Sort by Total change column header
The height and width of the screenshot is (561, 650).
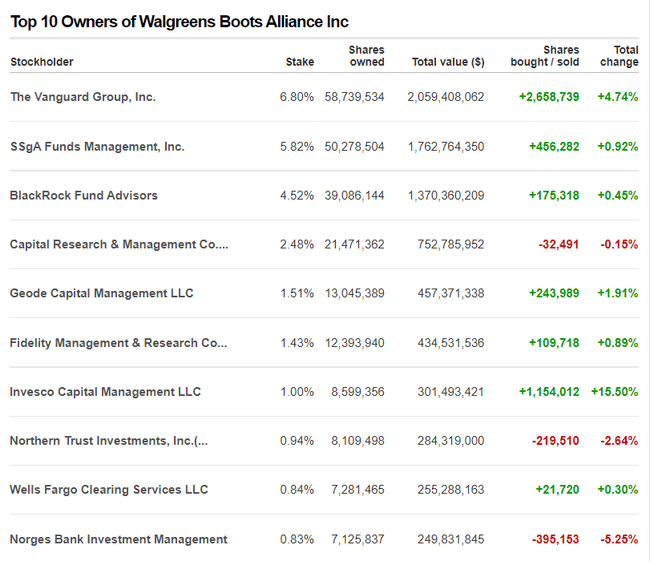point(619,56)
